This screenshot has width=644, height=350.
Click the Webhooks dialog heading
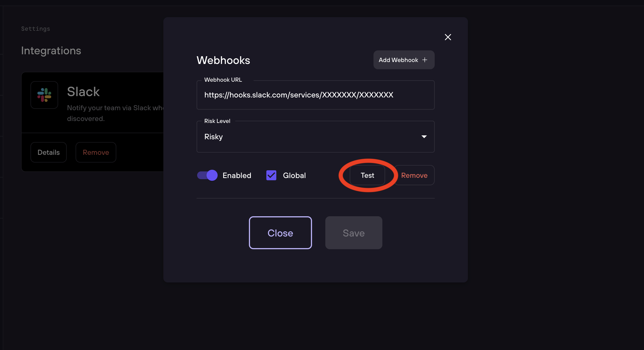[223, 60]
